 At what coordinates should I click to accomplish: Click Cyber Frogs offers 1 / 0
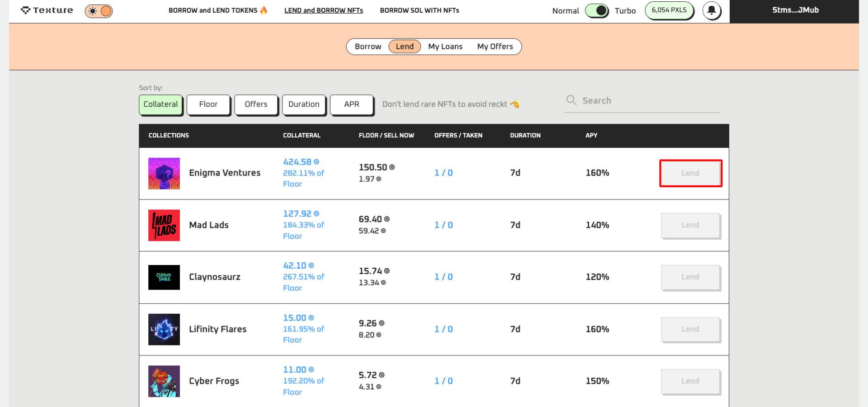tap(443, 381)
